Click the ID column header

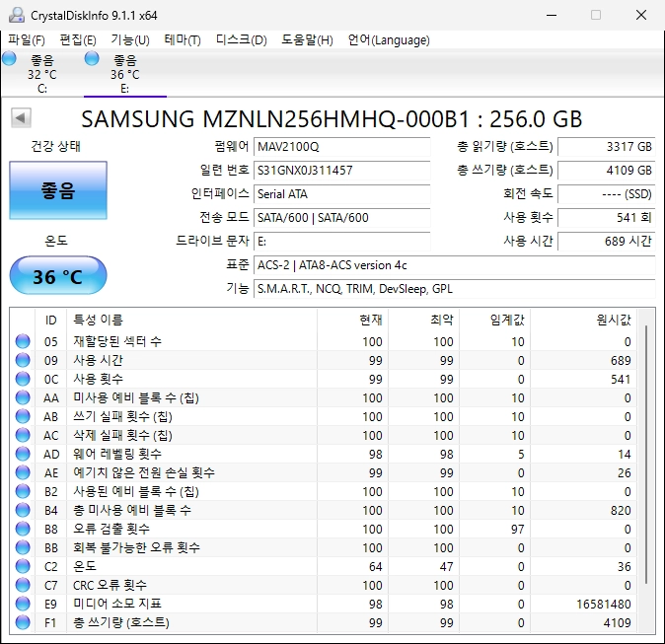pyautogui.click(x=50, y=320)
